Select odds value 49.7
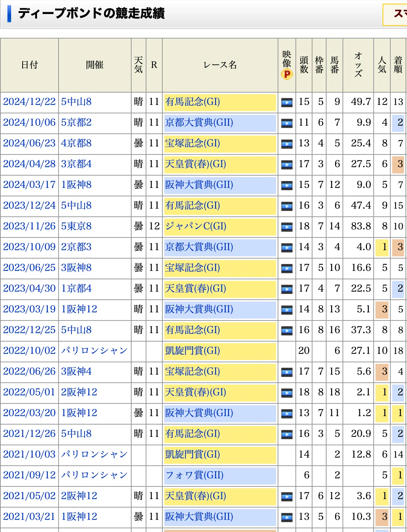Image resolution: width=407 pixels, height=532 pixels. 361,102
